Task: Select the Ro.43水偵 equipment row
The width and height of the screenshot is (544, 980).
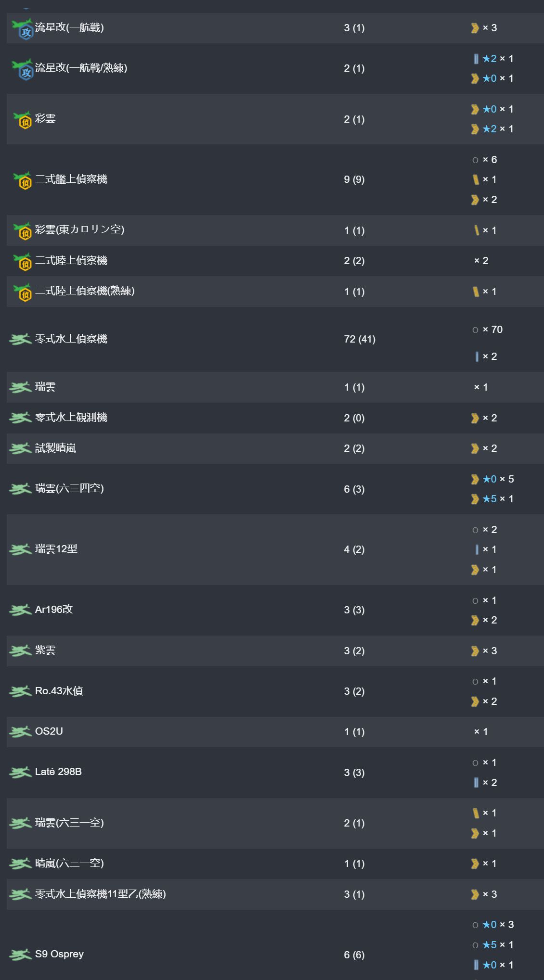Action: pos(272,691)
